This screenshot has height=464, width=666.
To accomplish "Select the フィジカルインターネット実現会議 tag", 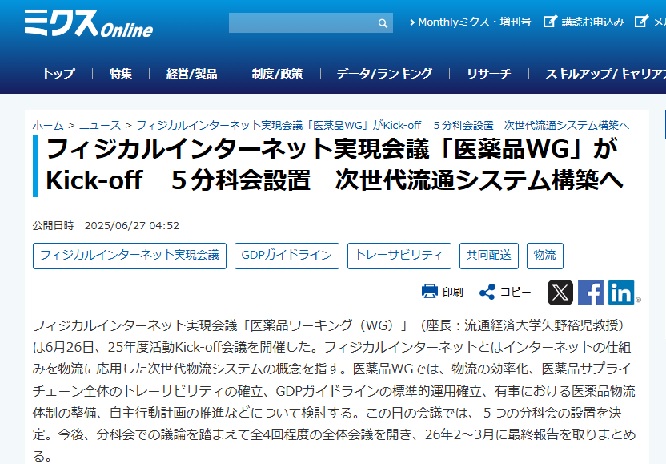I will coord(130,255).
